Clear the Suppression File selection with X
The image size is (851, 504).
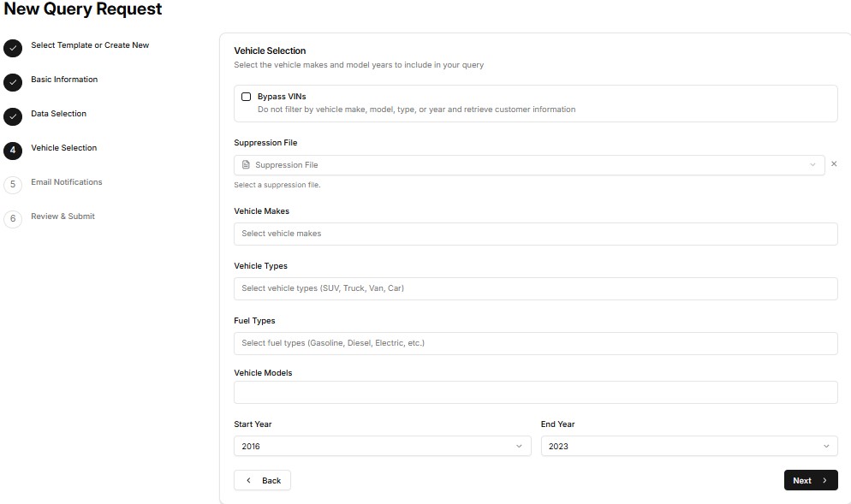tap(834, 164)
